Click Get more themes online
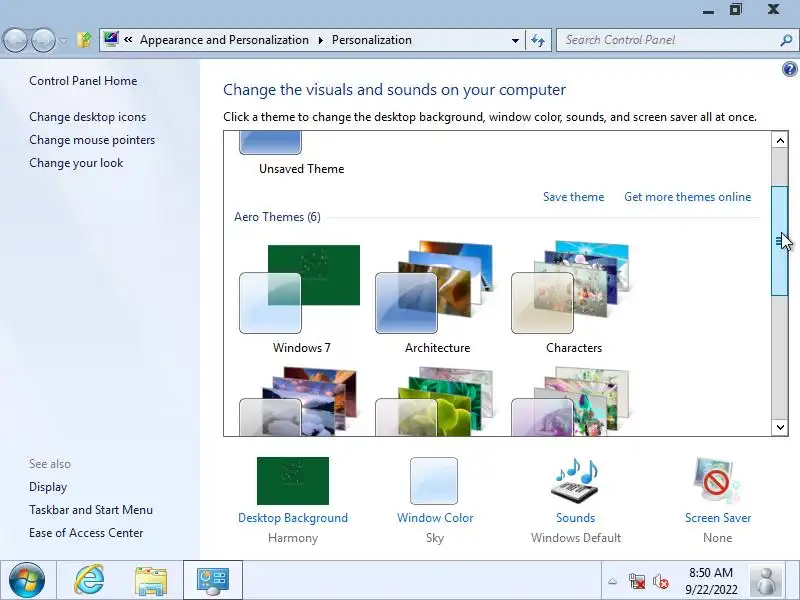This screenshot has height=600, width=800. pyautogui.click(x=687, y=197)
